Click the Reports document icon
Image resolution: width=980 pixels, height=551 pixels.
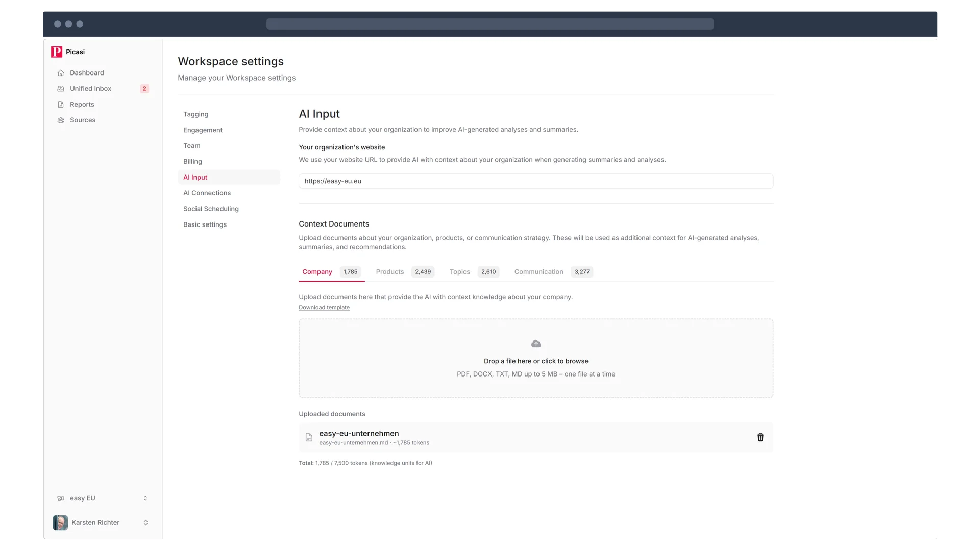coord(61,105)
